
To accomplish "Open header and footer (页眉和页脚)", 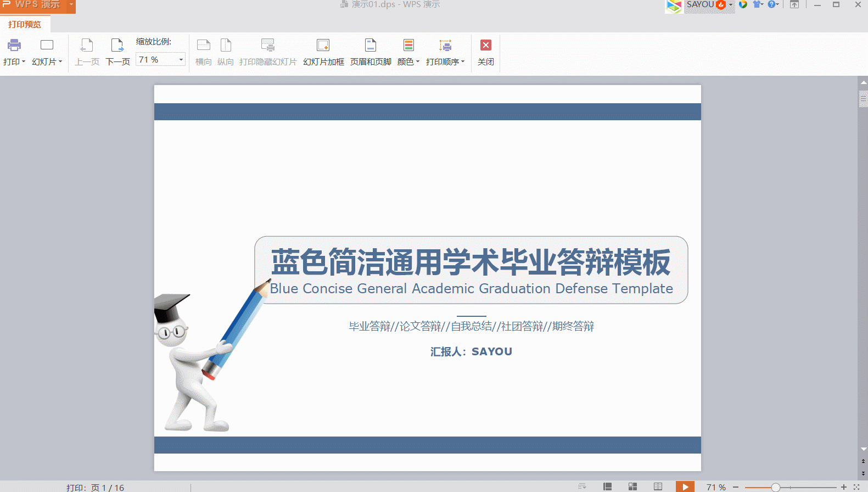I will click(x=371, y=53).
